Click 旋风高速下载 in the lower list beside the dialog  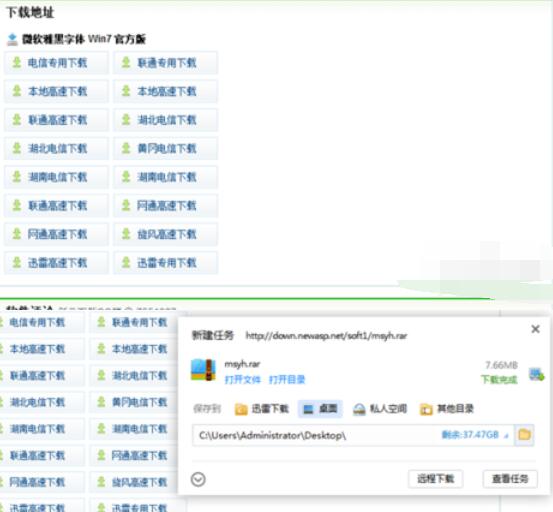(134, 482)
